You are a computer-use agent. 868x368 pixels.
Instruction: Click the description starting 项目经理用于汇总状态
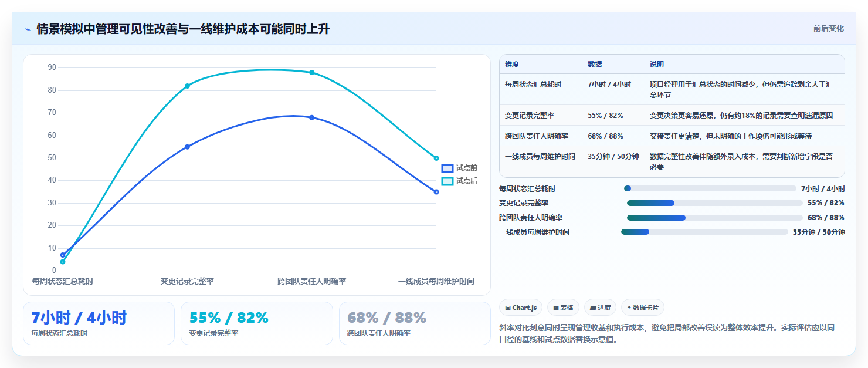click(x=741, y=89)
